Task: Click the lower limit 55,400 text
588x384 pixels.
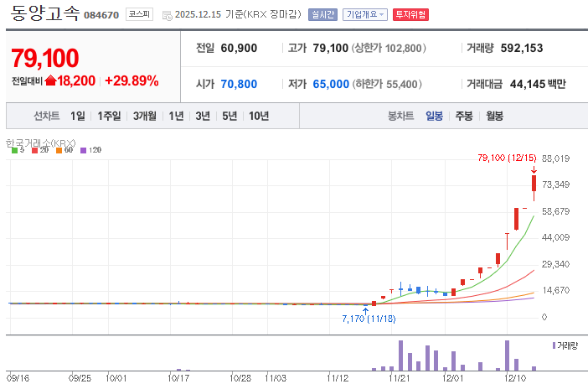Action: point(387,84)
